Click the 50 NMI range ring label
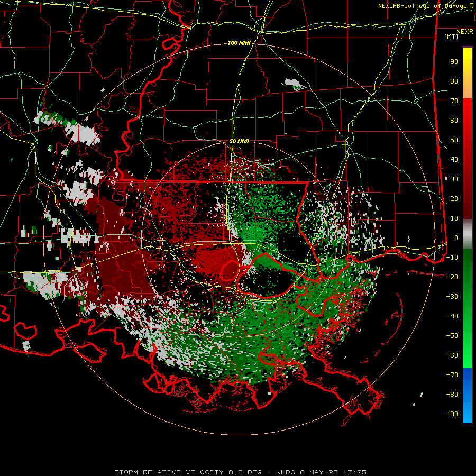 [239, 141]
